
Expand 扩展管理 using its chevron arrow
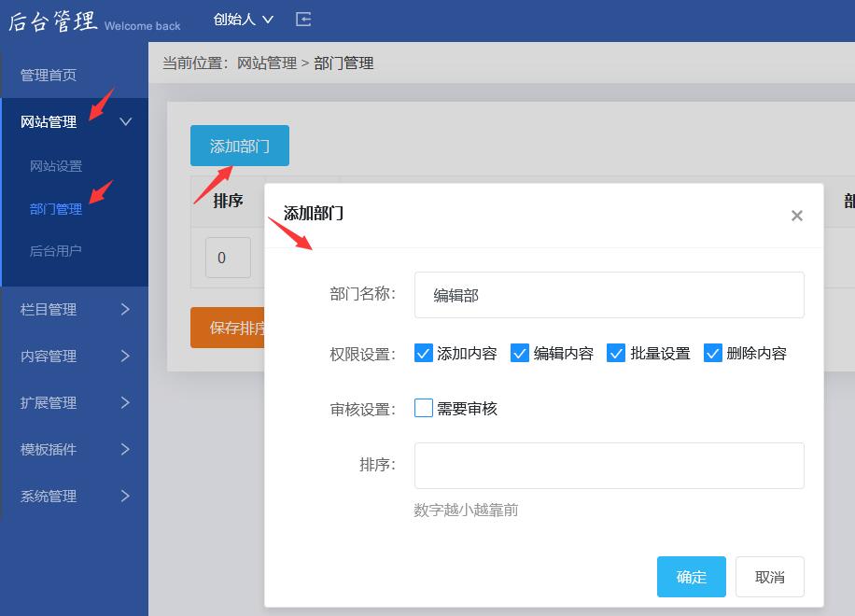(x=125, y=403)
